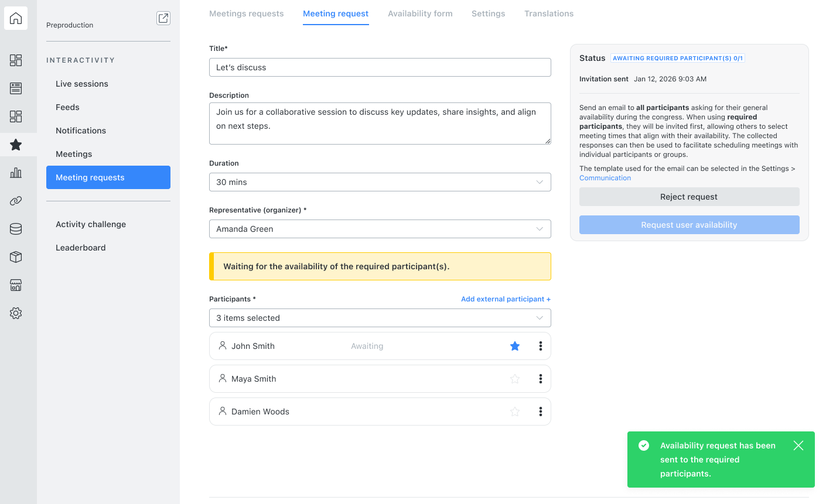This screenshot has height=504, width=826.
Task: Click into the Title field
Action: click(x=380, y=67)
